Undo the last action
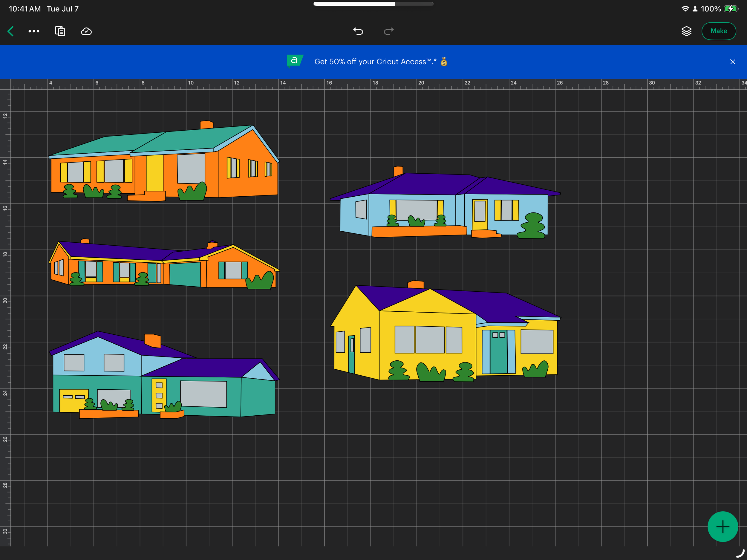The width and height of the screenshot is (747, 560). (x=358, y=31)
